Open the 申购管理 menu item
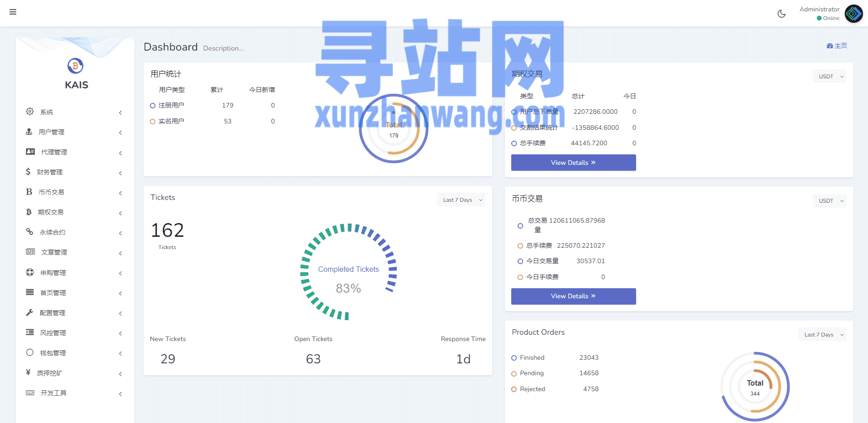868x423 pixels. [75, 273]
